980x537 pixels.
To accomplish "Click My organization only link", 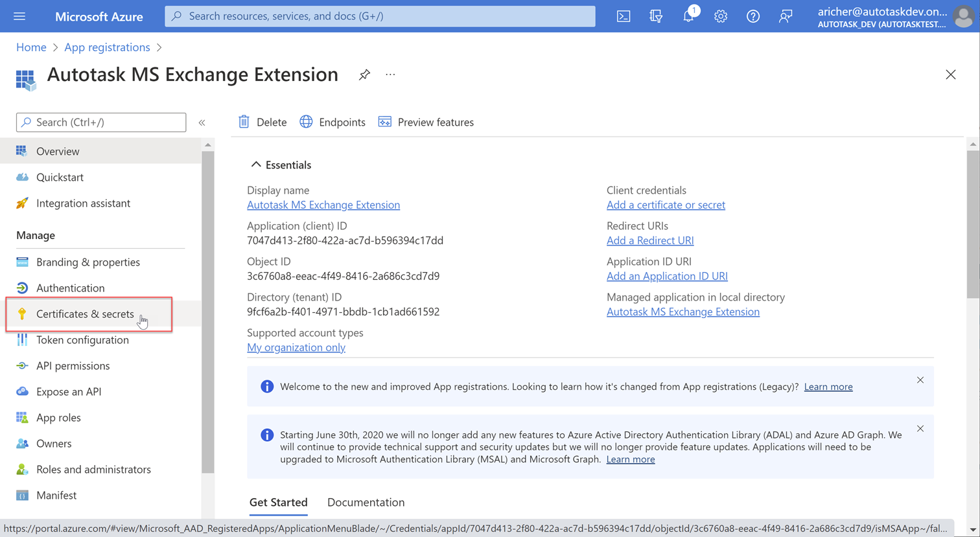I will pyautogui.click(x=296, y=347).
